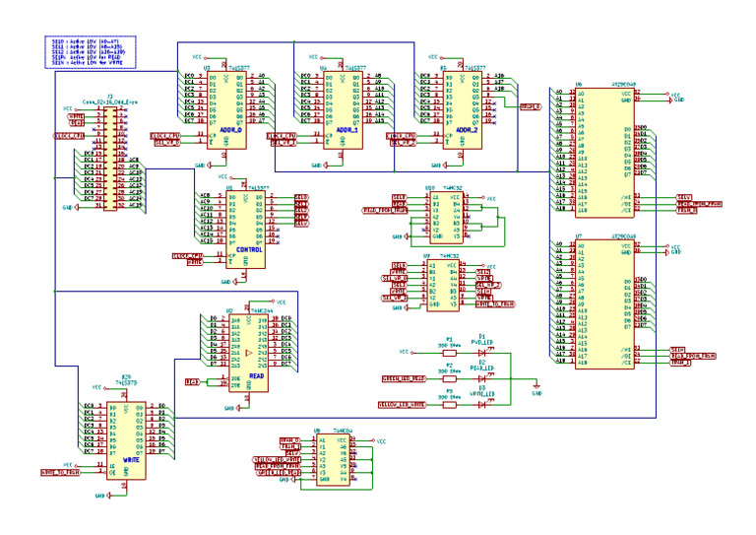Screen dimensions: 756x535
Task: Select the WRITE 74LS373 latch chip
Action: click(x=126, y=441)
